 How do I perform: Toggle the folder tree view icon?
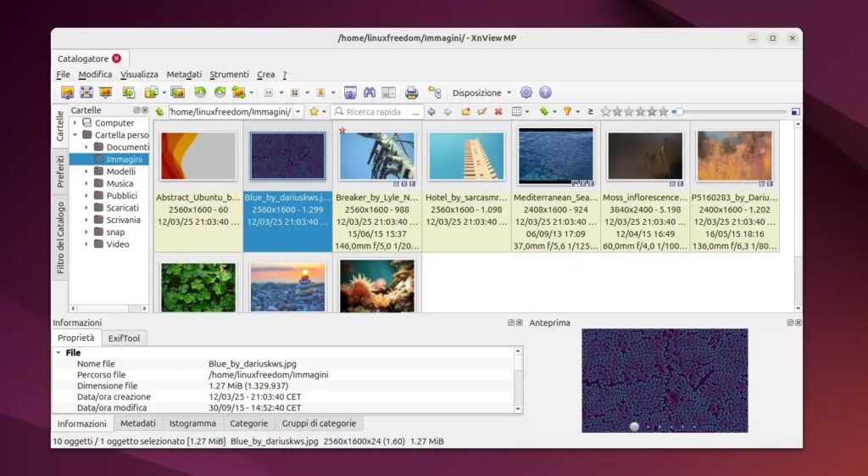[435, 92]
